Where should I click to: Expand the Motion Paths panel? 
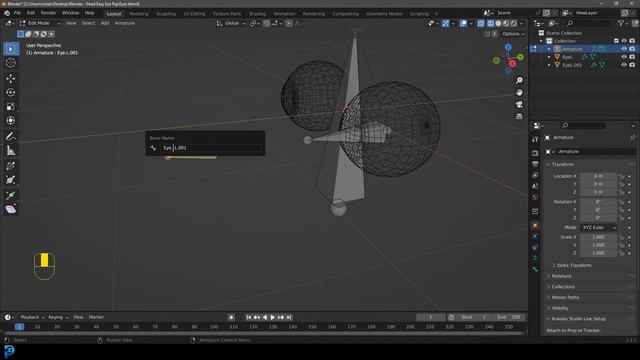click(565, 298)
